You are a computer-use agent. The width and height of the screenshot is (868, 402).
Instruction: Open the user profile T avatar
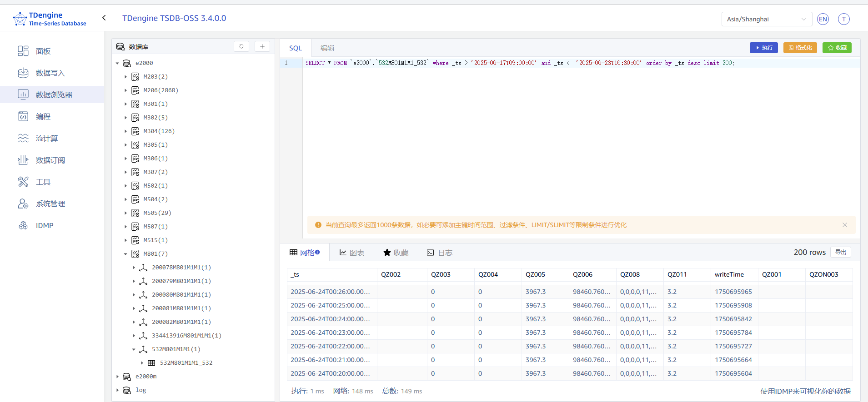843,19
